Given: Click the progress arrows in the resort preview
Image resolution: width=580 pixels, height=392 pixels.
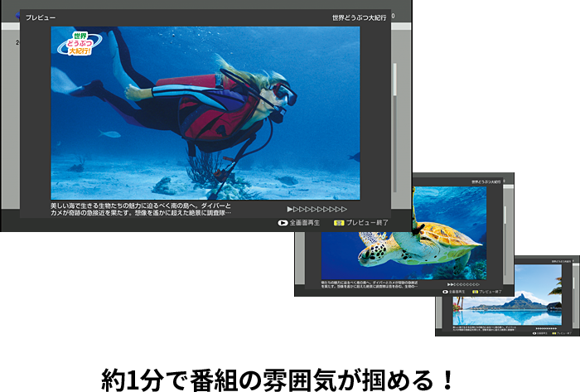Looking at the screenshot, I should click(546, 328).
